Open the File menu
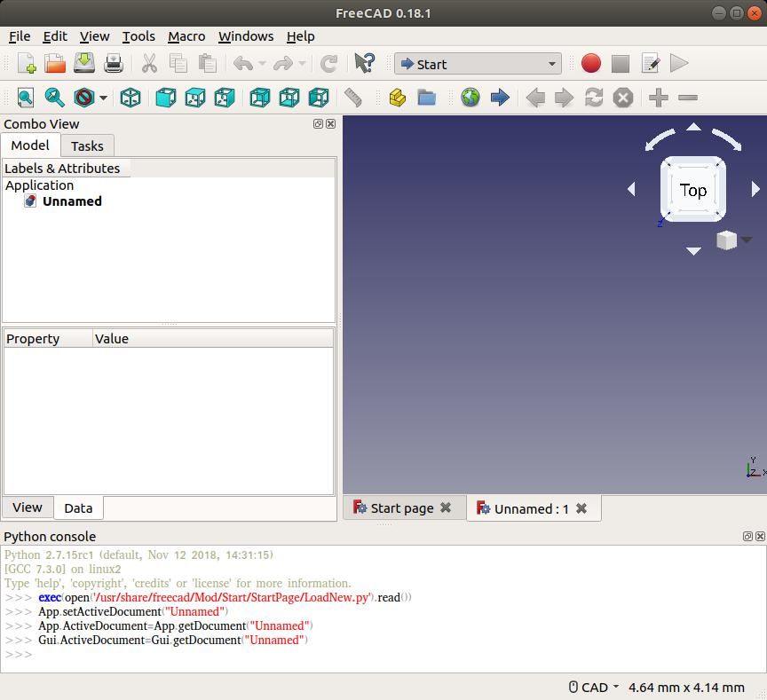767x700 pixels. pos(20,36)
